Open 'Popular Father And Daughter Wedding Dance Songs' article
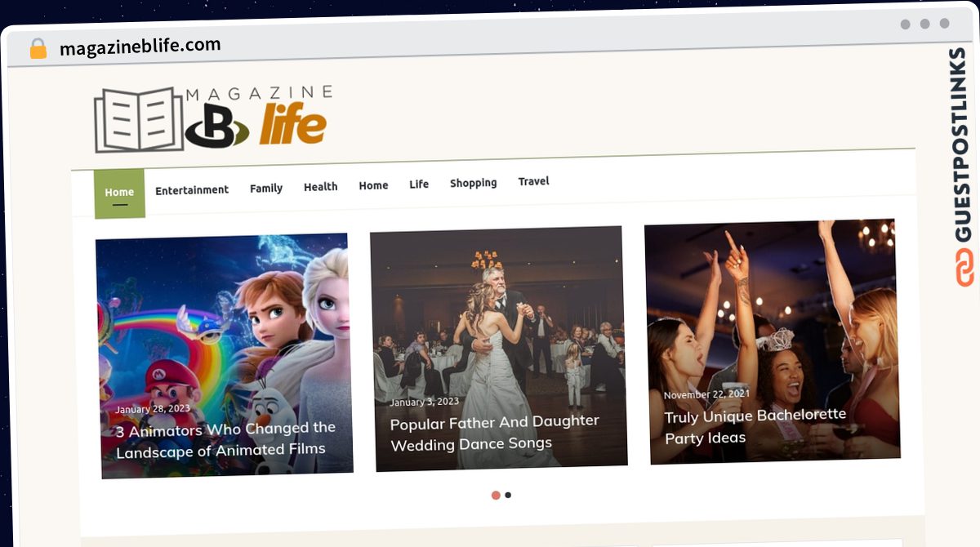980x547 pixels. click(495, 433)
